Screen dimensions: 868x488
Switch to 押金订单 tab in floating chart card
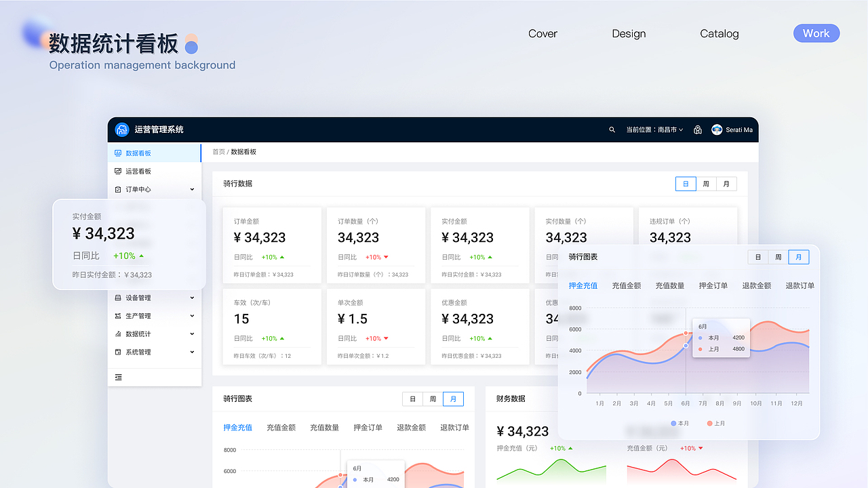coord(713,286)
